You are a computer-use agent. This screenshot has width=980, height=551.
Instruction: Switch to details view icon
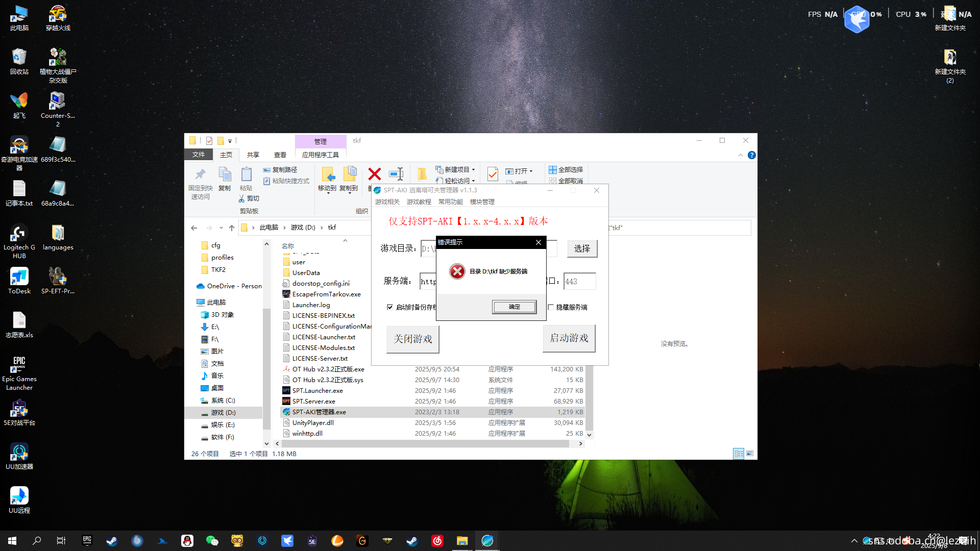click(x=738, y=454)
